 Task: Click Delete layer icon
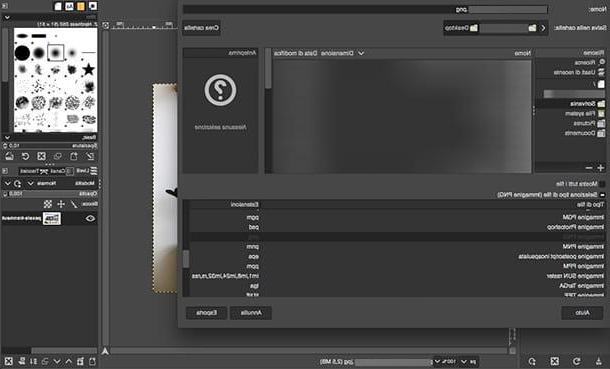tap(9, 362)
